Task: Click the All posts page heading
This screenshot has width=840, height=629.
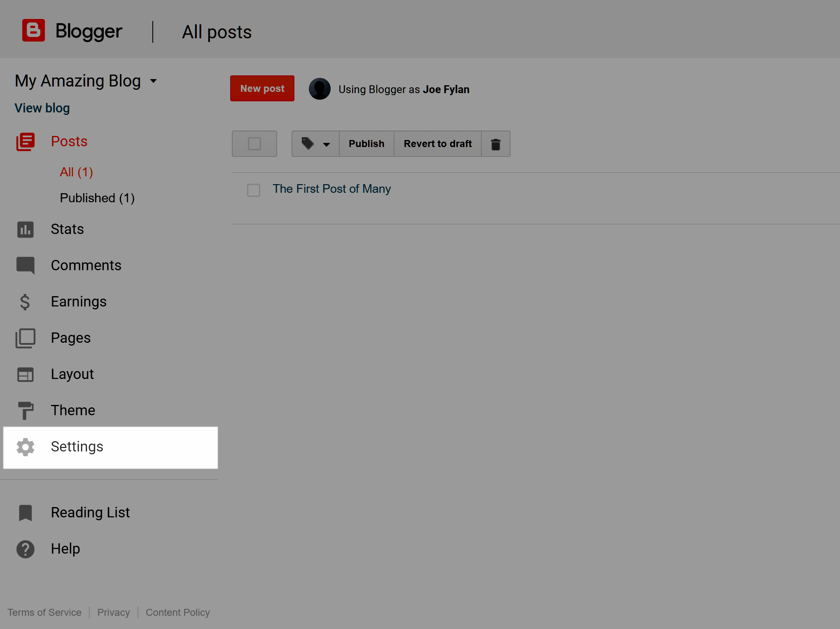Action: click(217, 32)
